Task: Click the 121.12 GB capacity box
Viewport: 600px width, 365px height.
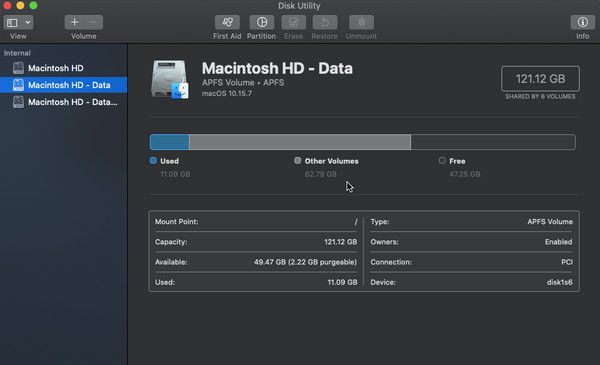Action: [540, 79]
